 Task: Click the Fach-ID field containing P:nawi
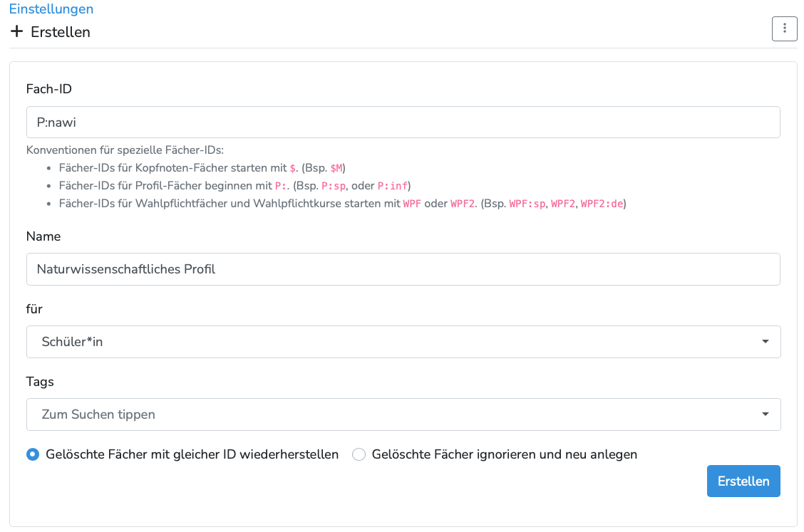403,122
